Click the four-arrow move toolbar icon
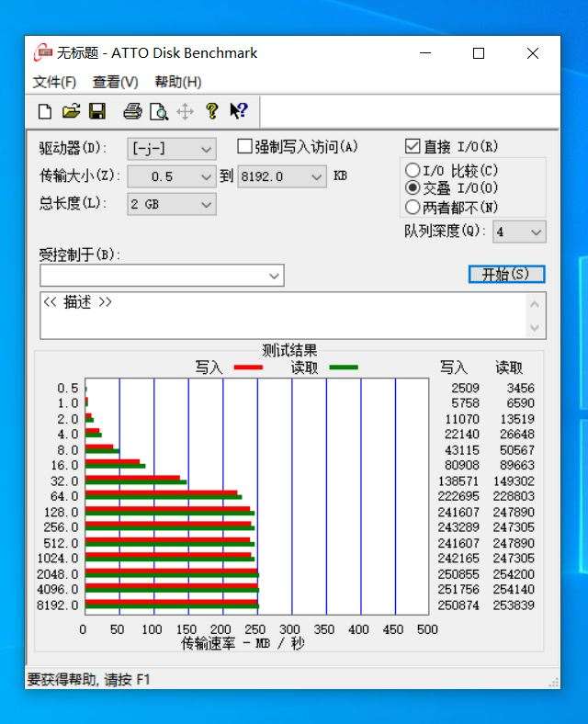Viewport: 588px width, 724px height. [x=185, y=112]
